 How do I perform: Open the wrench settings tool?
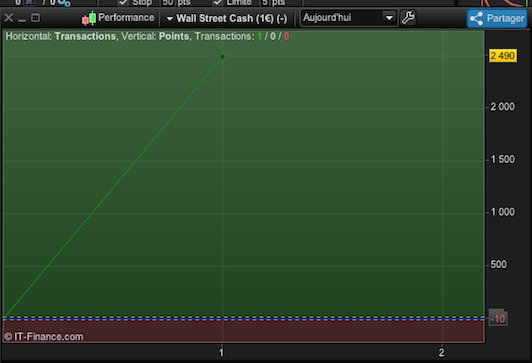click(x=408, y=18)
